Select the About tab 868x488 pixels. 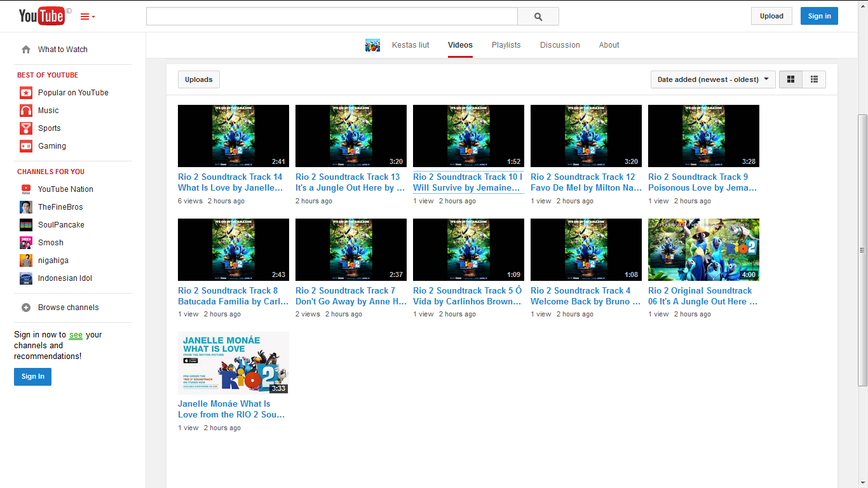pos(609,45)
